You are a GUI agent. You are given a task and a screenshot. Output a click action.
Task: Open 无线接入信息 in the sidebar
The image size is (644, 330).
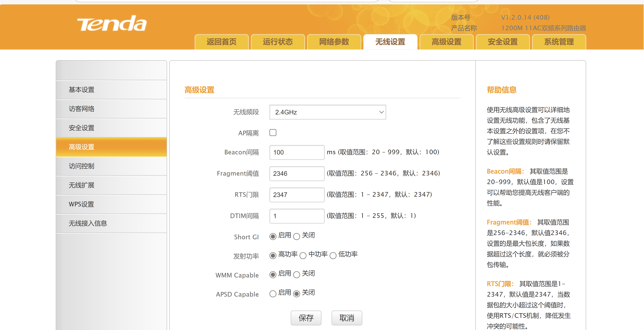coord(88,223)
